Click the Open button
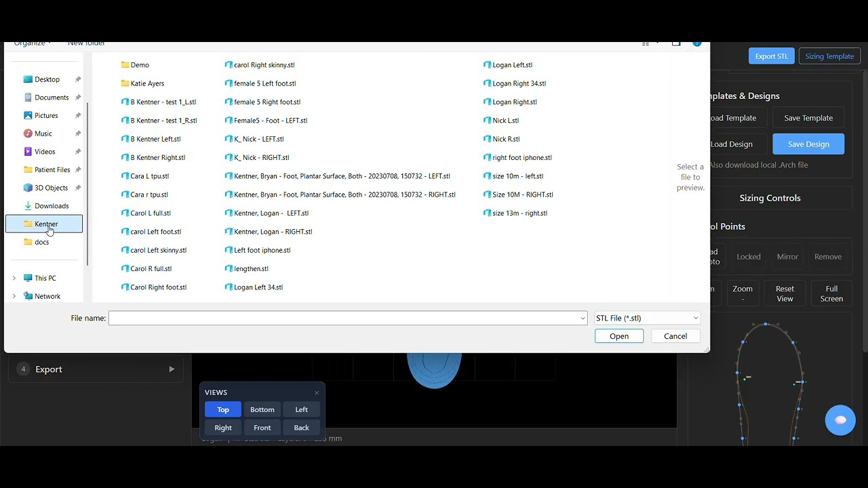The height and width of the screenshot is (488, 868). (x=619, y=336)
